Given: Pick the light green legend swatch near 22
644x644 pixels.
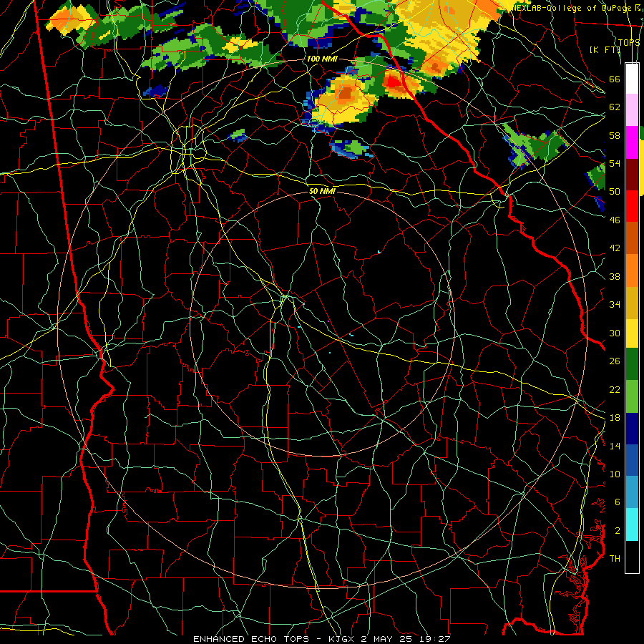Looking at the screenshot, I should tap(632, 396).
